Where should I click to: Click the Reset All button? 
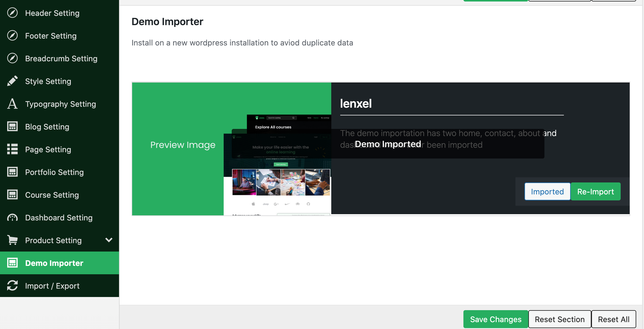pos(614,319)
